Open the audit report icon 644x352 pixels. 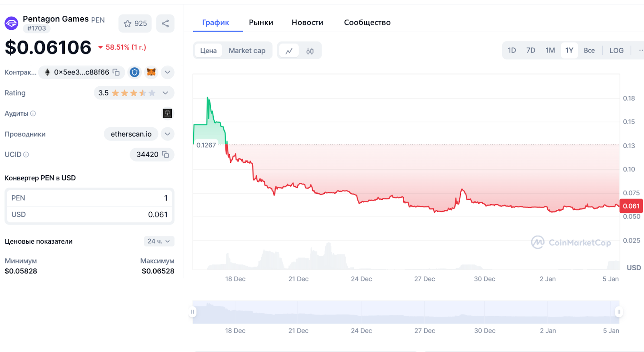(167, 113)
